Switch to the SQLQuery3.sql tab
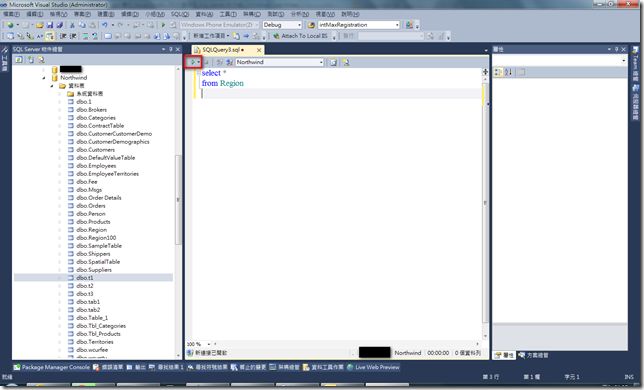Viewport: 644px width, 390px height. coord(223,50)
